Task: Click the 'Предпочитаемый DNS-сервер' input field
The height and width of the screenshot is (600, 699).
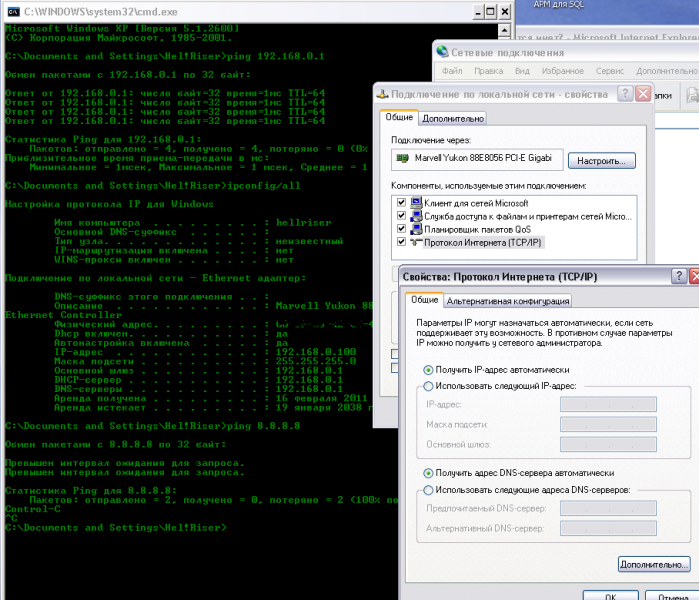Action: (x=608, y=508)
